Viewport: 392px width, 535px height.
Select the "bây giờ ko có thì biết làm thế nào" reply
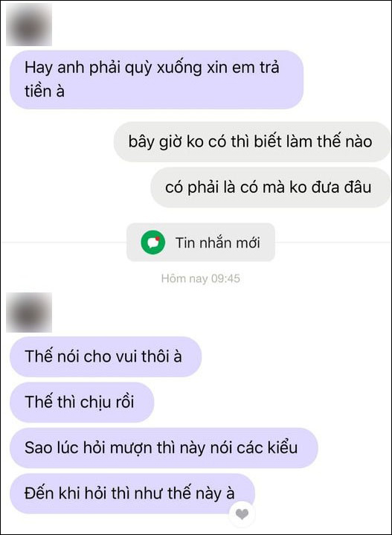tap(251, 141)
